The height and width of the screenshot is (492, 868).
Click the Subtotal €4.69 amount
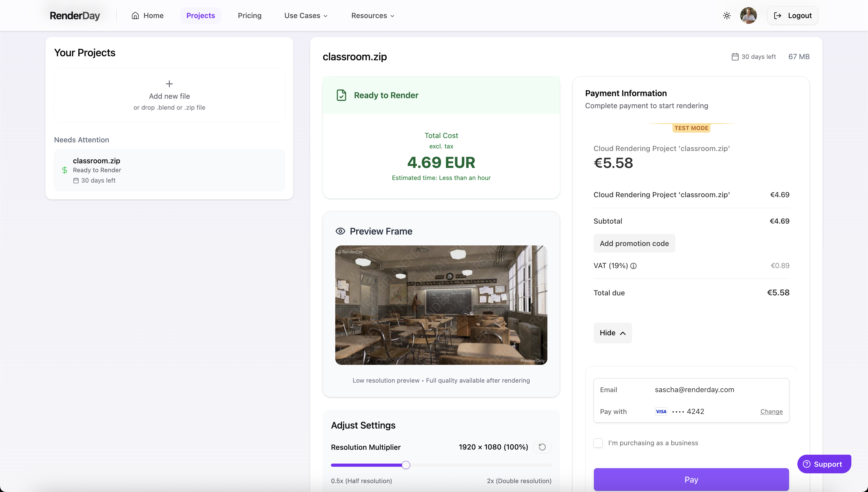point(779,221)
